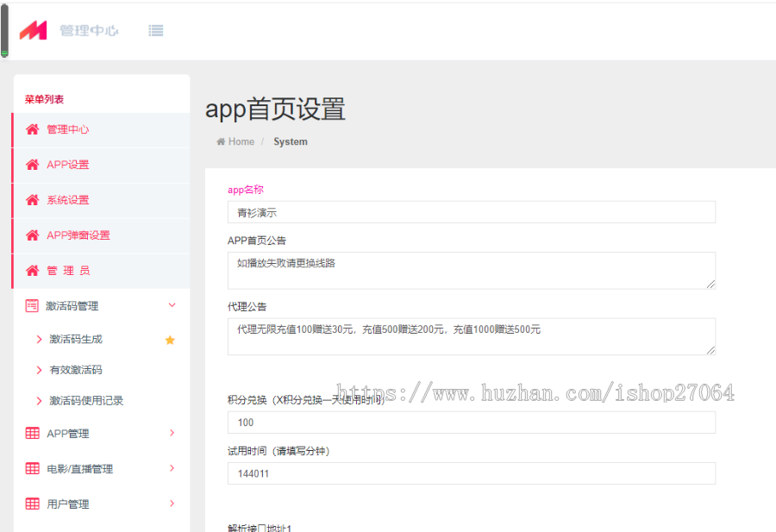Click table icon beside 用户管理
The width and height of the screenshot is (776, 532).
[32, 504]
